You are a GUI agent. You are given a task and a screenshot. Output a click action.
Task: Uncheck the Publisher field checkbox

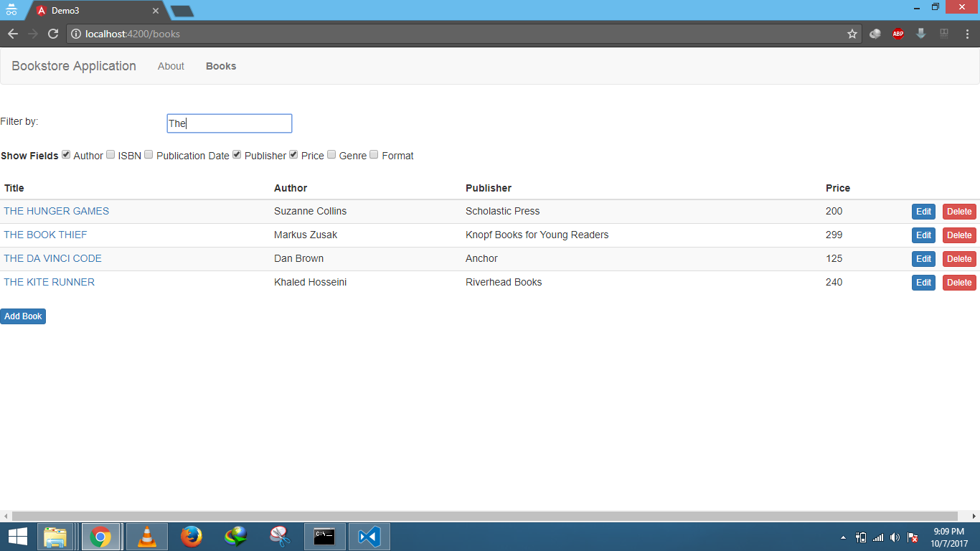(x=237, y=154)
